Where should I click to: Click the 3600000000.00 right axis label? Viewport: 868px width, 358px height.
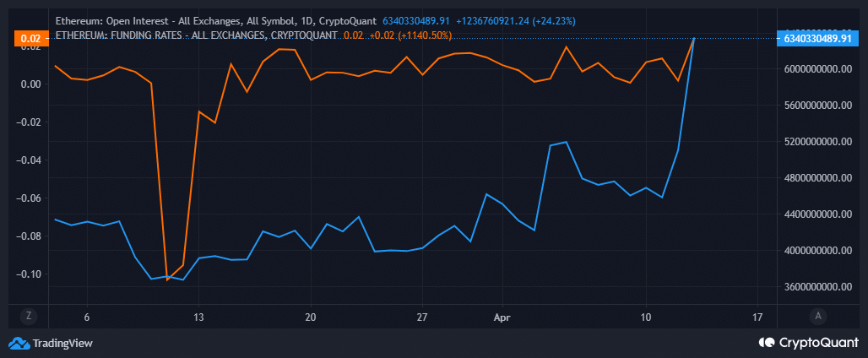coord(816,286)
